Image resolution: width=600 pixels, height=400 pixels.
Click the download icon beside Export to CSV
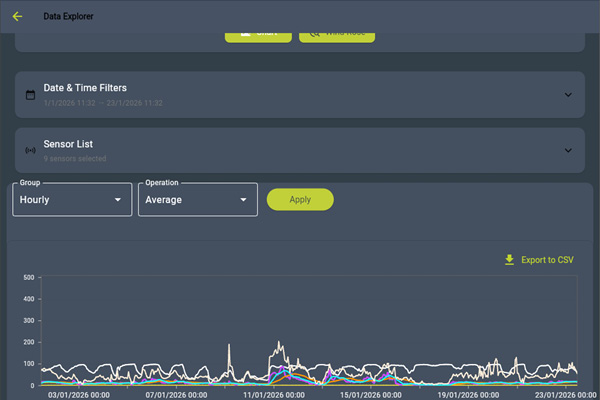click(509, 260)
